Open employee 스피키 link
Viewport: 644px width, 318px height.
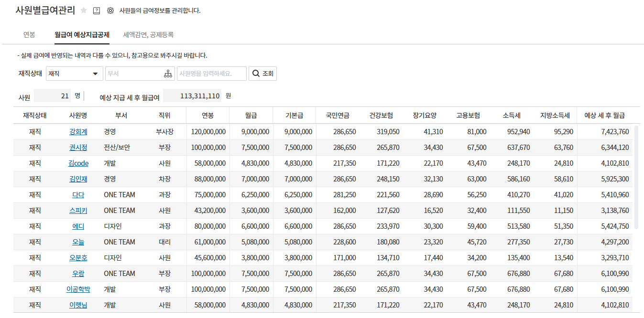point(78,211)
